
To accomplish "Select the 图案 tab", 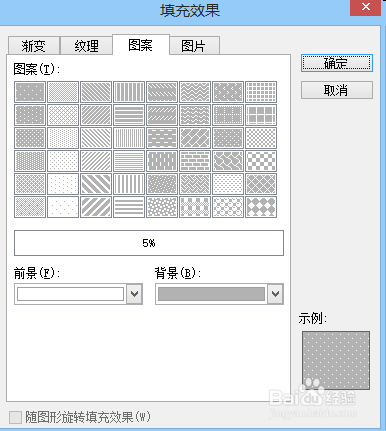I will [141, 45].
